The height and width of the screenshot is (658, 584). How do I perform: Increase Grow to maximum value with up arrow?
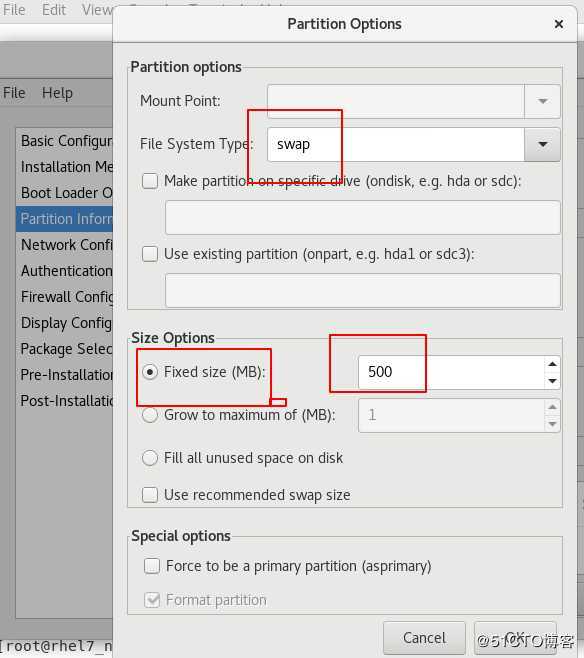[553, 407]
